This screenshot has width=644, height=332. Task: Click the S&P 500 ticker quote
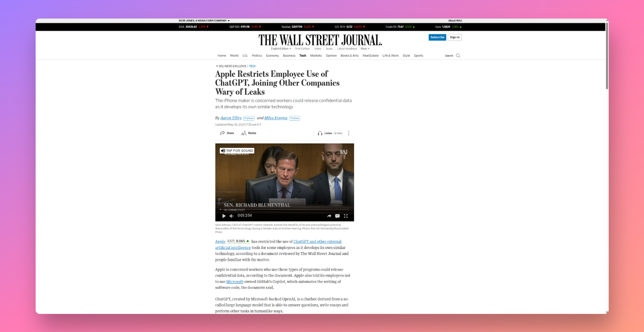(245, 27)
